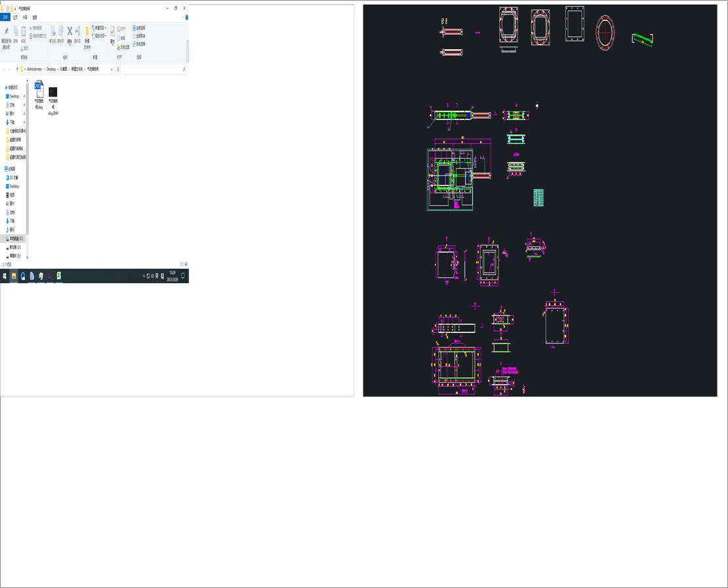
Task: Launch the green CAD viewer from taskbar
Action: (x=58, y=275)
